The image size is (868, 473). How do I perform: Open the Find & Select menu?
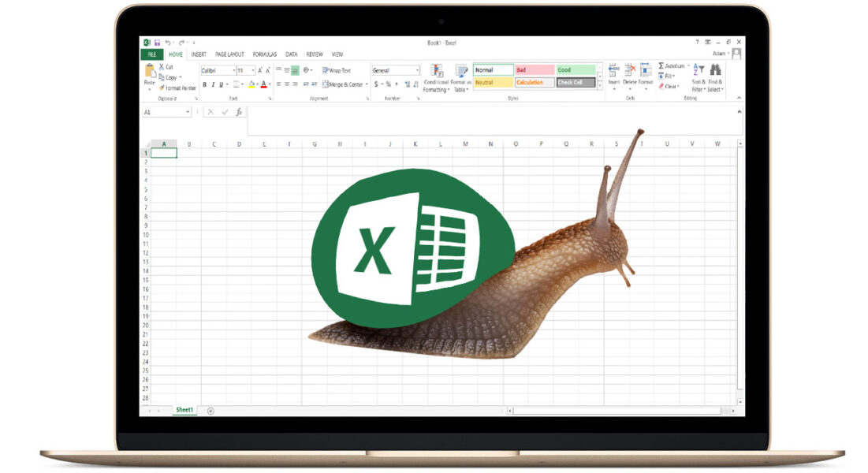(715, 78)
